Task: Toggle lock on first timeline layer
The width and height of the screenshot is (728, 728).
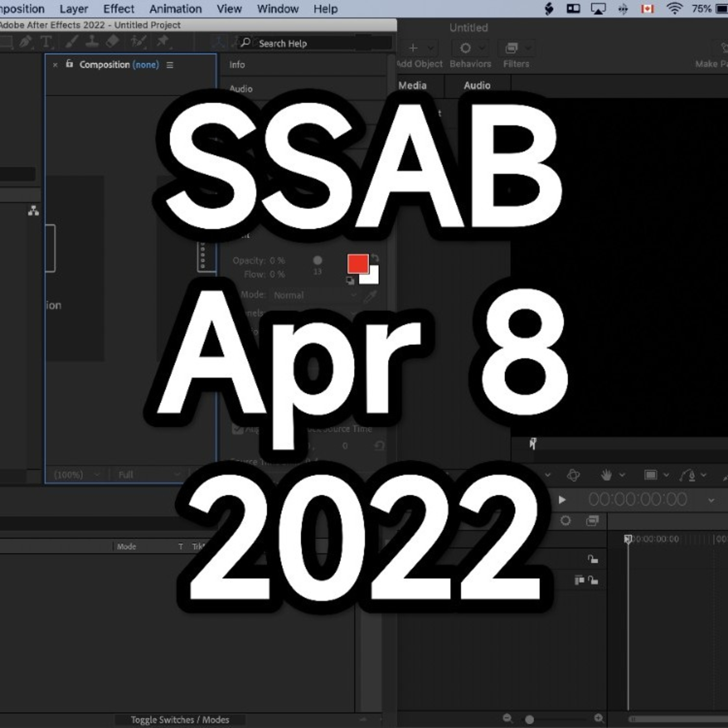Action: coord(593,559)
